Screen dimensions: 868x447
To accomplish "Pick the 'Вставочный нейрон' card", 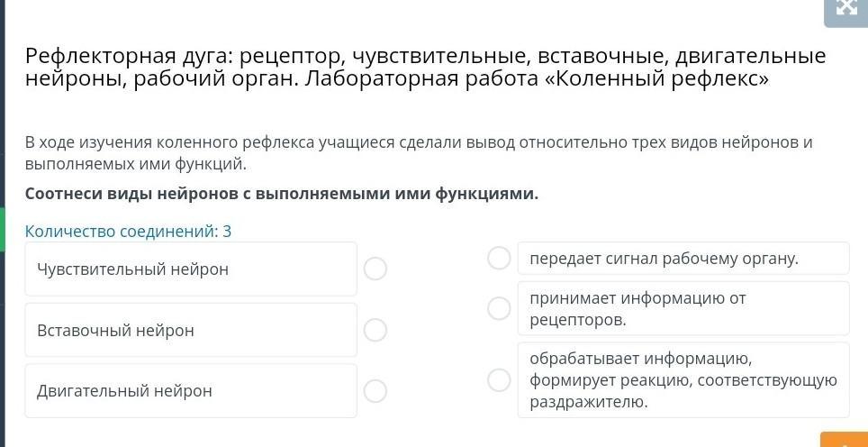I will click(x=190, y=330).
